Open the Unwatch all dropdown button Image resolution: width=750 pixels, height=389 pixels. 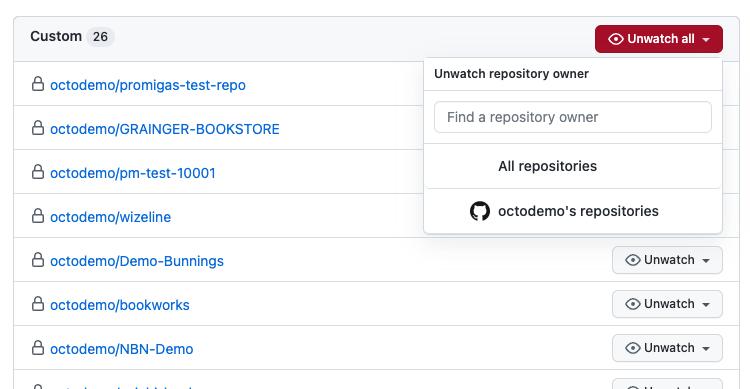coord(659,39)
